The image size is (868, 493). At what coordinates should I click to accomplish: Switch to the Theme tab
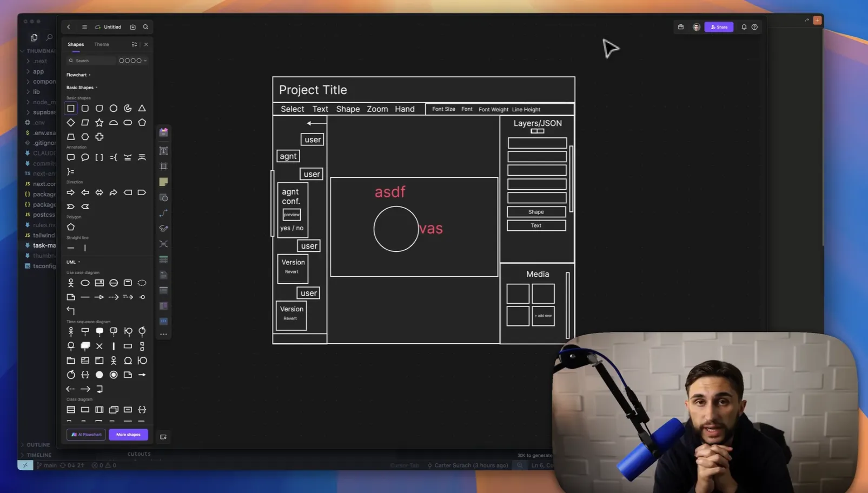point(101,44)
